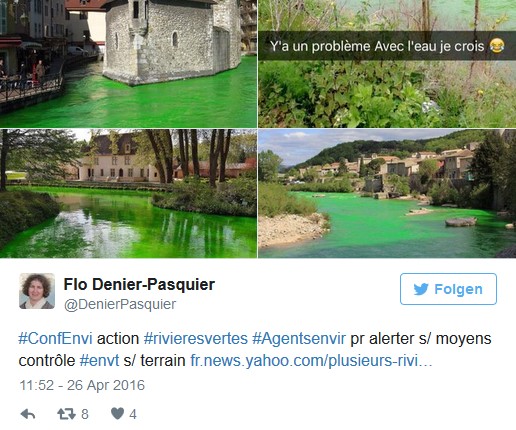View the stone castle green river photo
This screenshot has height=430, width=516.
pos(128,64)
